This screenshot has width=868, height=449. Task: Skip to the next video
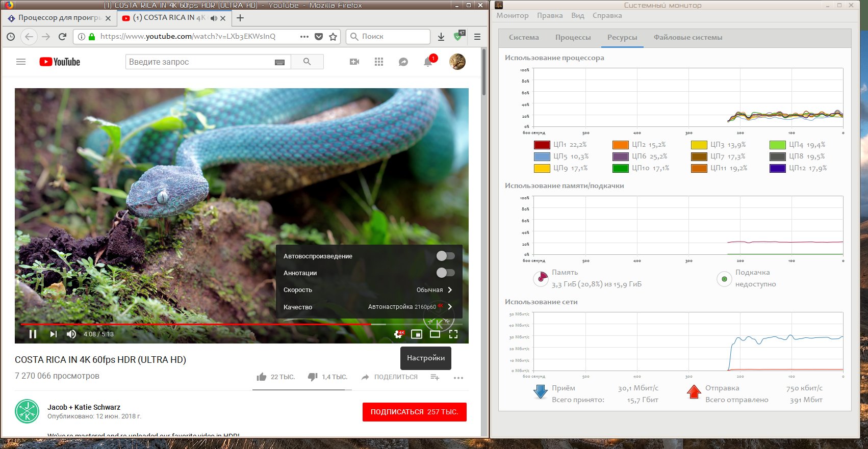[53, 334]
